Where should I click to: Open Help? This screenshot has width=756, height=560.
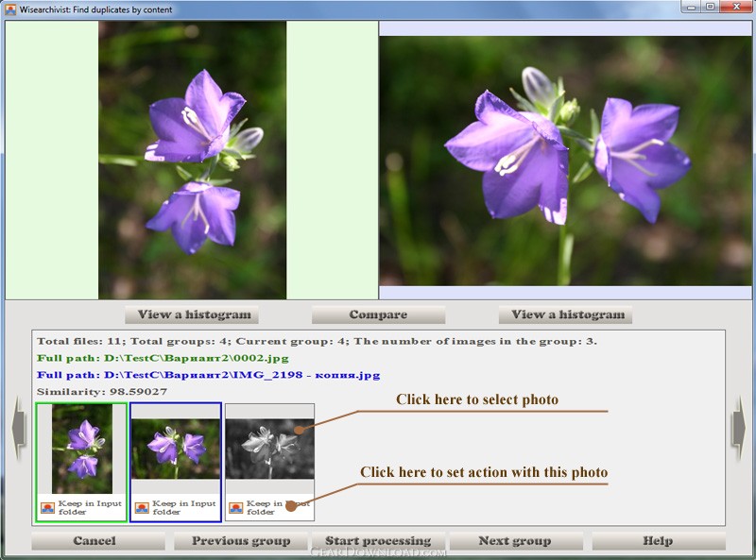(x=659, y=541)
